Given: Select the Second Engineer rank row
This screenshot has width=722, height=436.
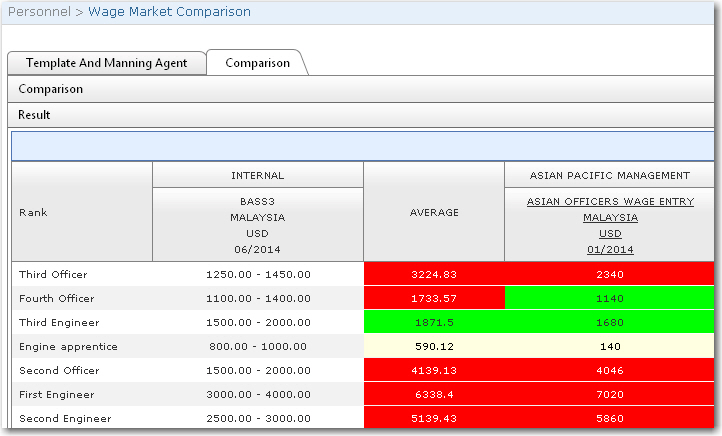Looking at the screenshot, I should click(x=65, y=419).
